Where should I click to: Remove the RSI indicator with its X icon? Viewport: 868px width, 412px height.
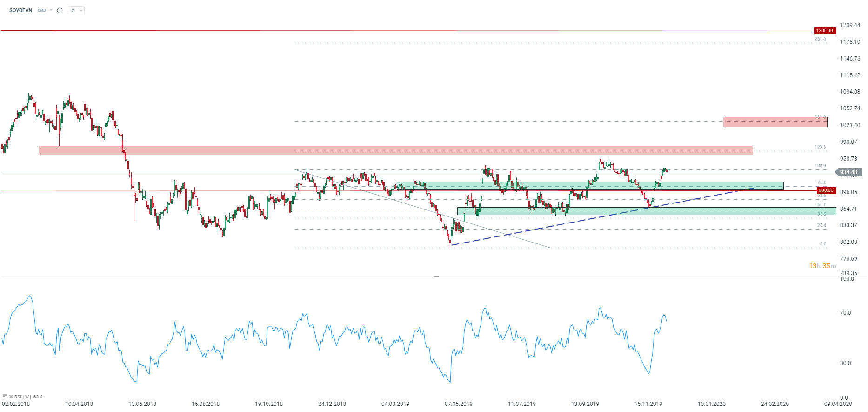[11, 397]
